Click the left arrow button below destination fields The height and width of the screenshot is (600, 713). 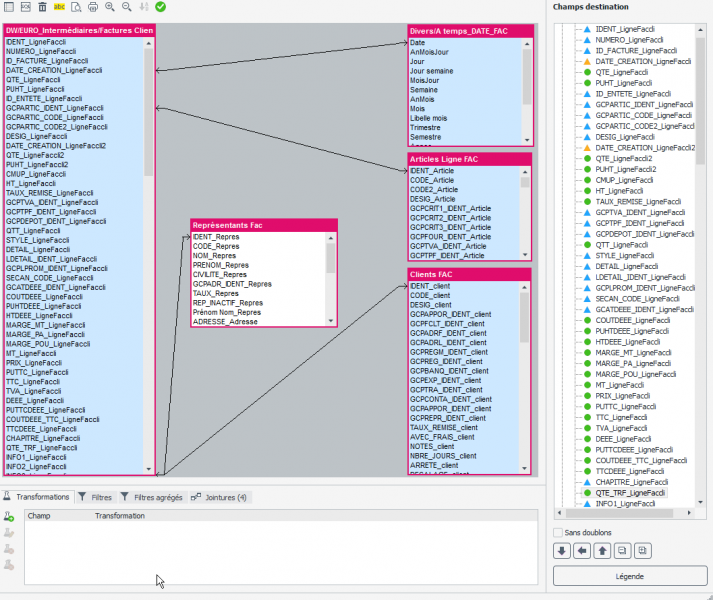coord(582,551)
